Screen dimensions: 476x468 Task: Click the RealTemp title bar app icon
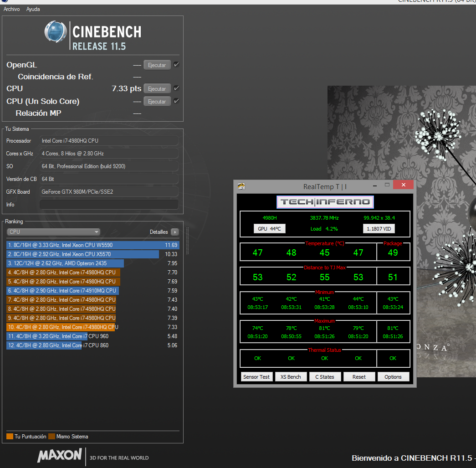click(241, 186)
